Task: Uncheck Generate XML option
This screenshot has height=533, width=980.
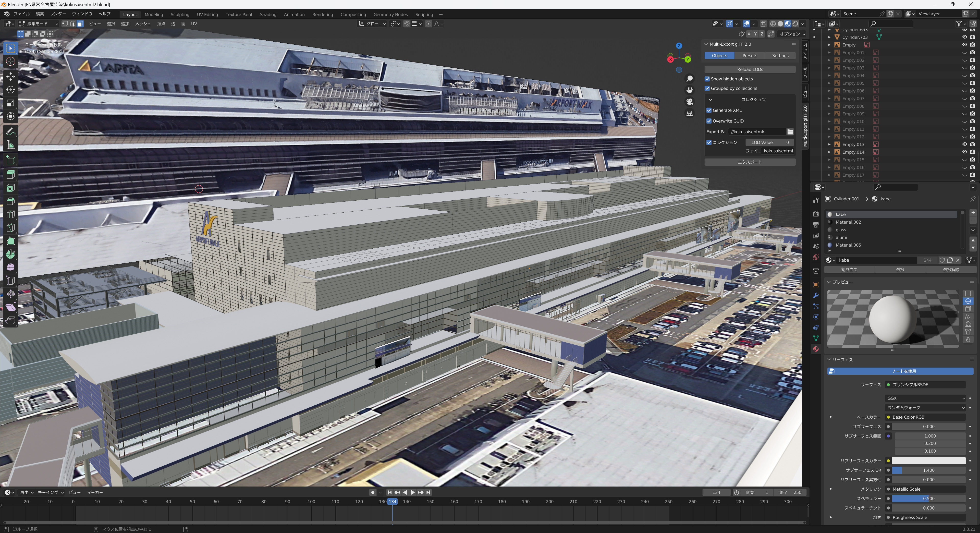Action: point(709,110)
